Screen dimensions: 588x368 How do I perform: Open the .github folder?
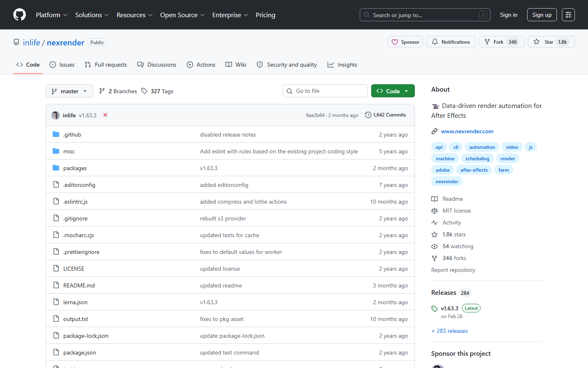(x=72, y=135)
